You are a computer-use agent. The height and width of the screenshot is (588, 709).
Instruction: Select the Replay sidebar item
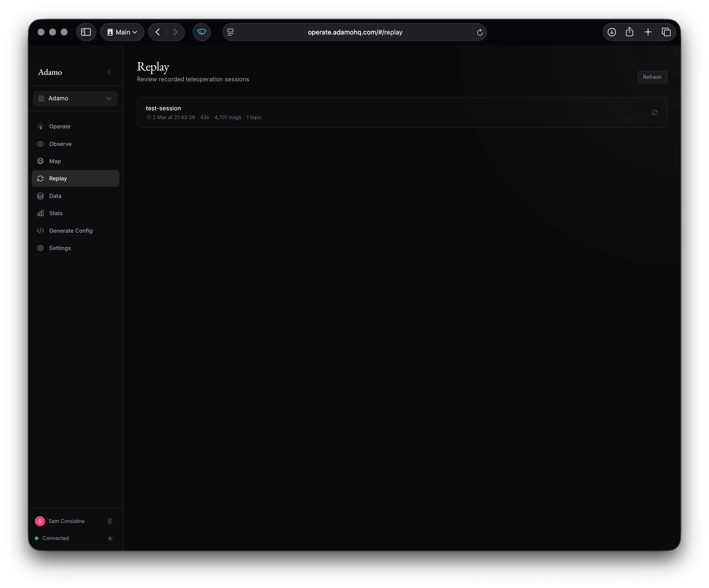75,178
